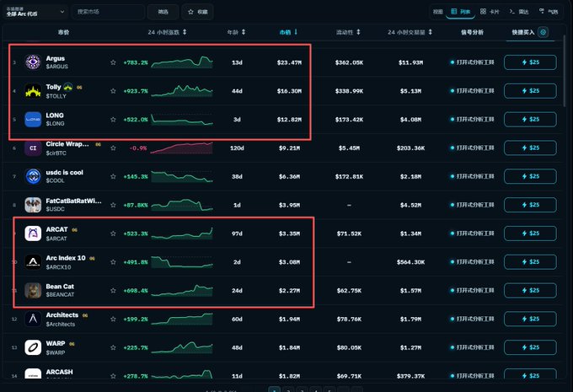Select the $5.45M liquidity value

click(349, 148)
